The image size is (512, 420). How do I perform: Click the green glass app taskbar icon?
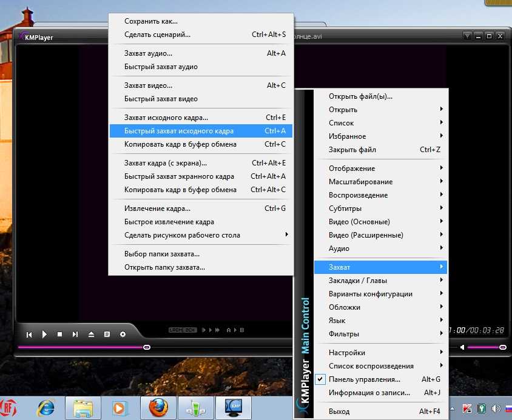coord(196,408)
